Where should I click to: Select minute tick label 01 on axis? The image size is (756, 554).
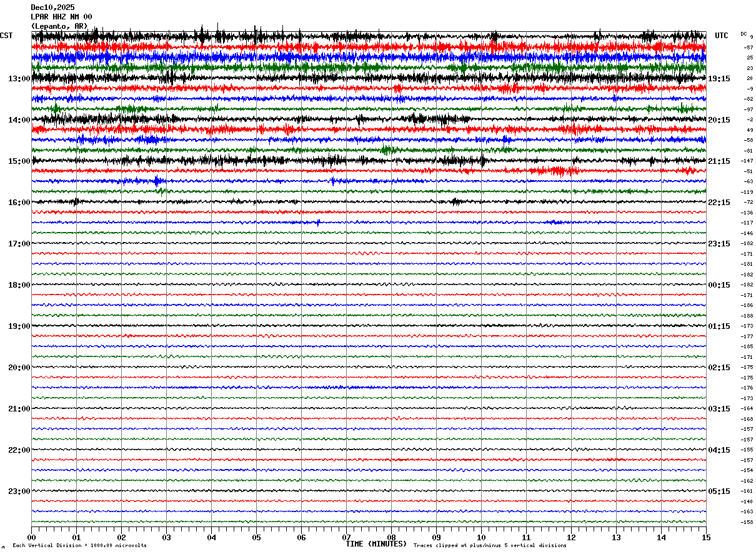point(76,537)
